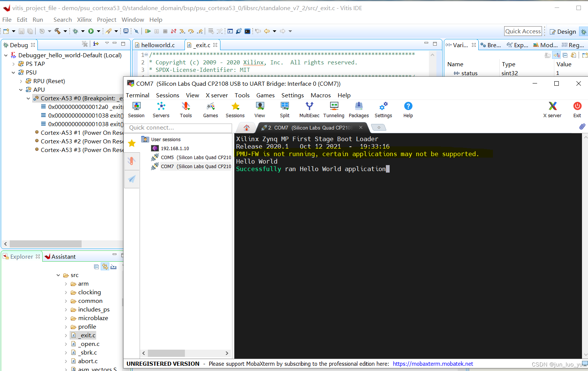The height and width of the screenshot is (371, 588).
Task: Switch to Design perspective
Action: [x=563, y=31]
